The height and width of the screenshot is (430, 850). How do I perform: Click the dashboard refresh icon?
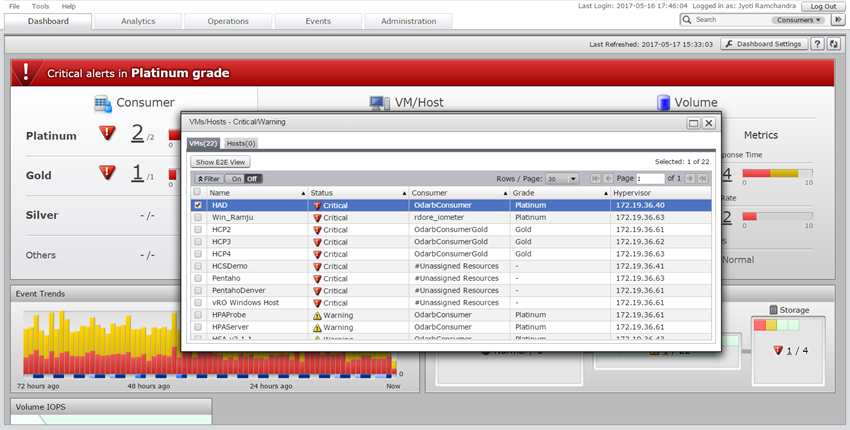point(833,44)
